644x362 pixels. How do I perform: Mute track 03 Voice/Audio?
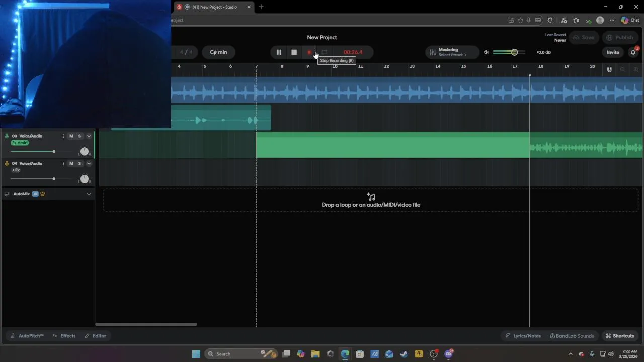click(71, 136)
